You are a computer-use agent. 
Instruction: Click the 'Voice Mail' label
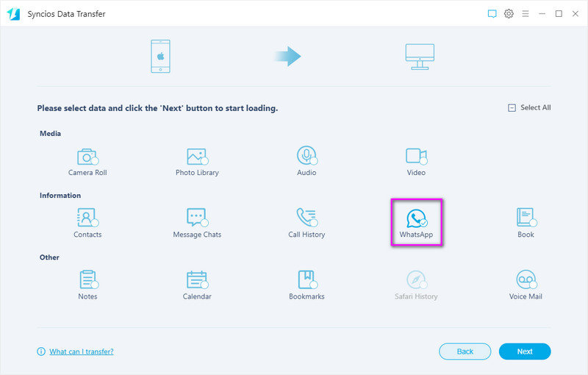526,296
